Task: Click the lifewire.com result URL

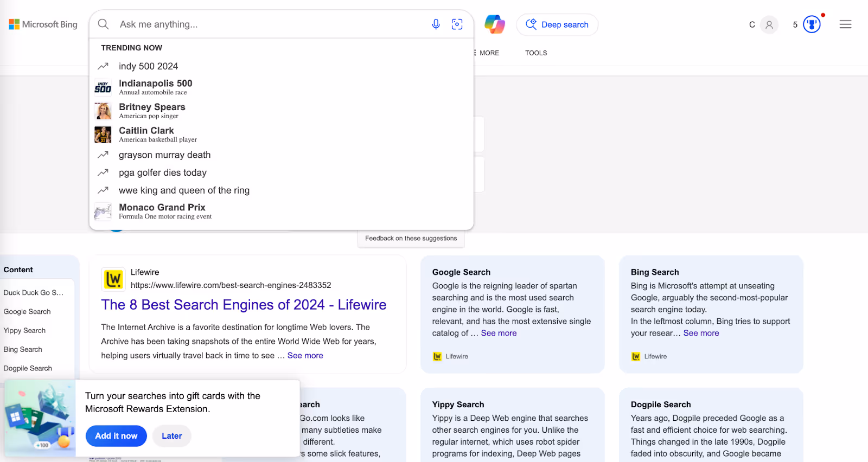Action: pos(231,285)
